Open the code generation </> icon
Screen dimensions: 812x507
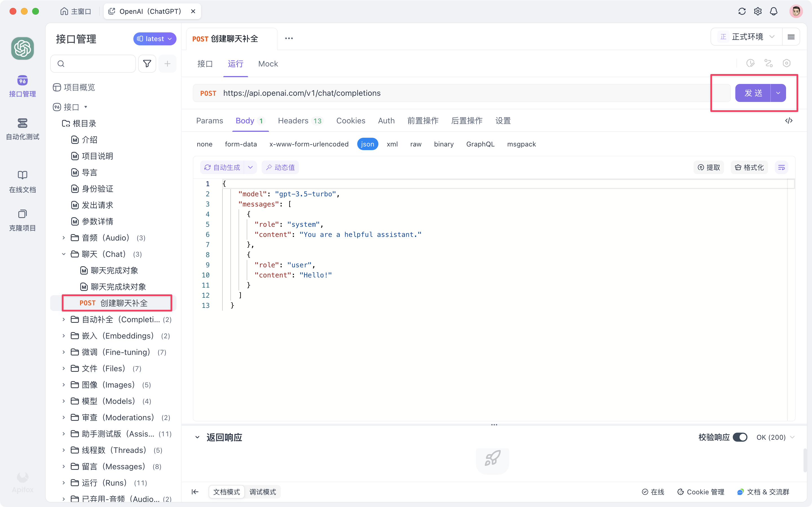[x=789, y=120]
